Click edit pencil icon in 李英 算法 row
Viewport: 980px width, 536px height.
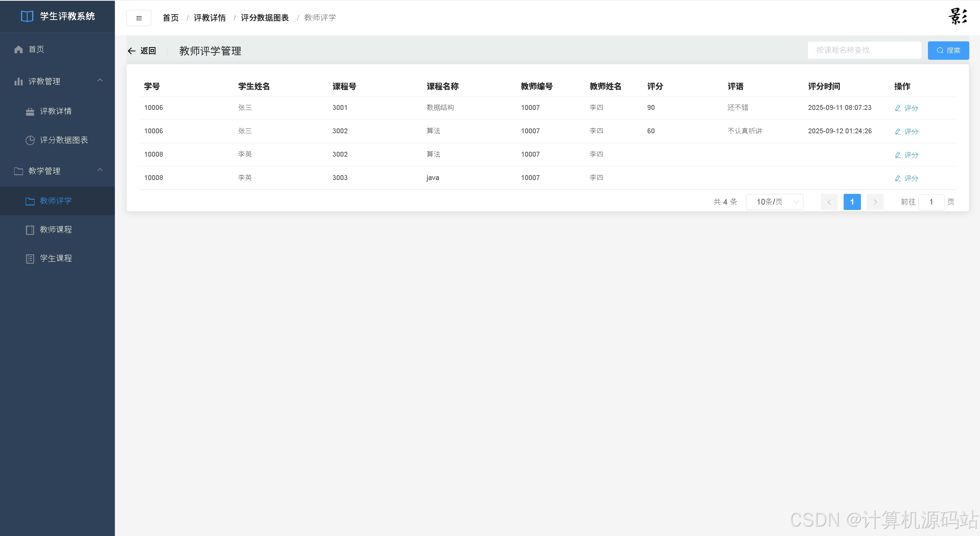point(898,155)
